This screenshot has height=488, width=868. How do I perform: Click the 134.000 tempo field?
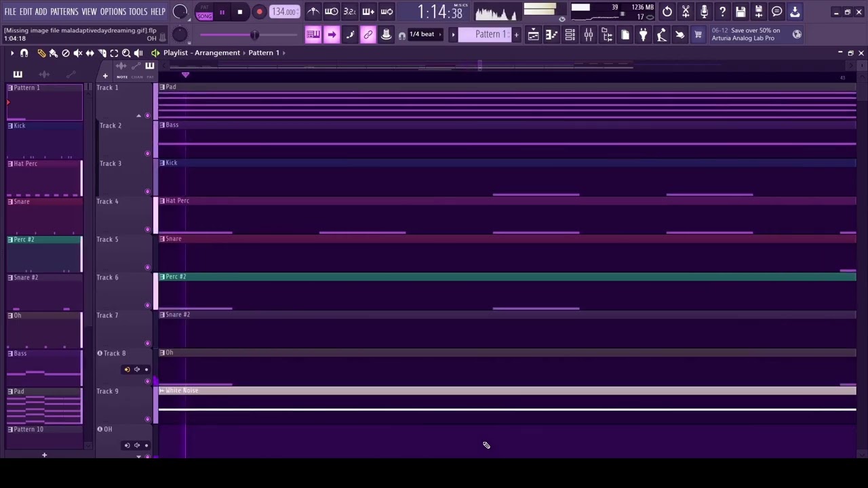pyautogui.click(x=284, y=12)
